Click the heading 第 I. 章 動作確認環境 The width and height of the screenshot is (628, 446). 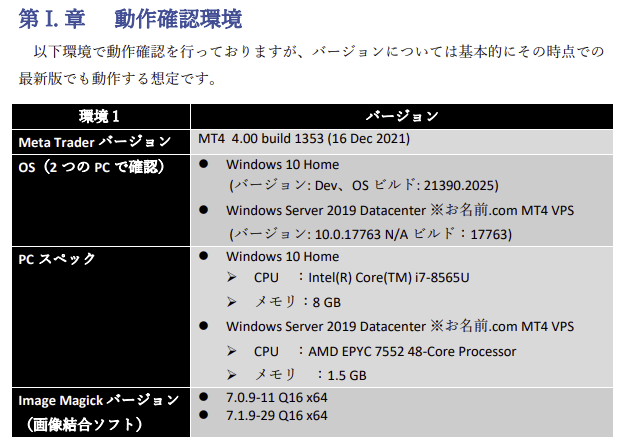pyautogui.click(x=131, y=18)
